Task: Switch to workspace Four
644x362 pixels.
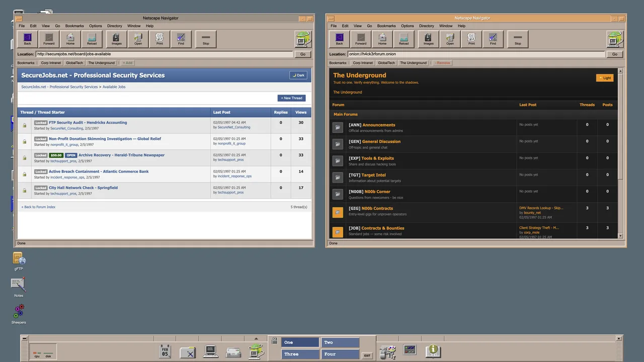Action: pos(340,354)
